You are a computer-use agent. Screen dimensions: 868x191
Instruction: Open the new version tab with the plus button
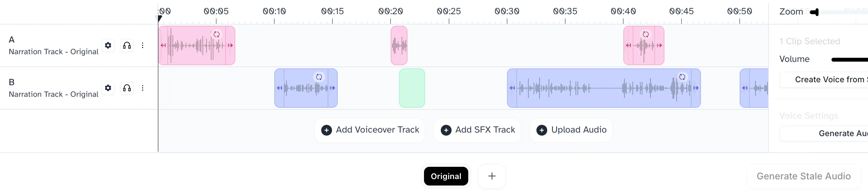pos(492,176)
